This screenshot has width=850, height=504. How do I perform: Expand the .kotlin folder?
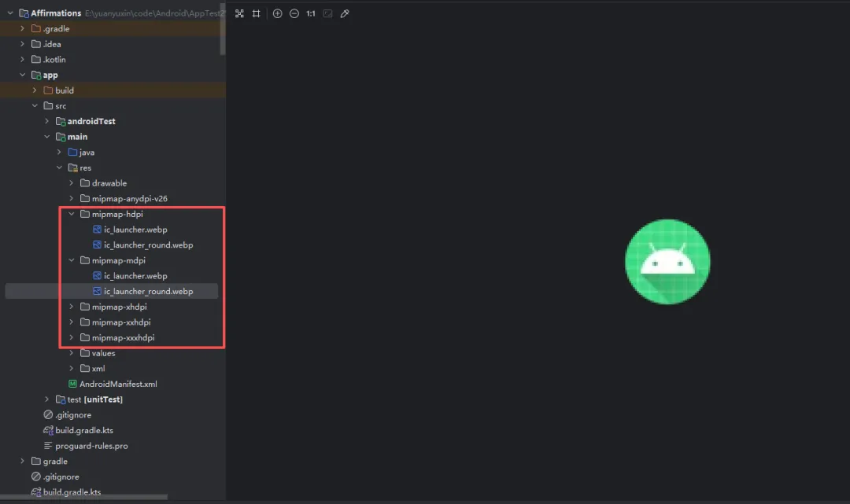22,59
